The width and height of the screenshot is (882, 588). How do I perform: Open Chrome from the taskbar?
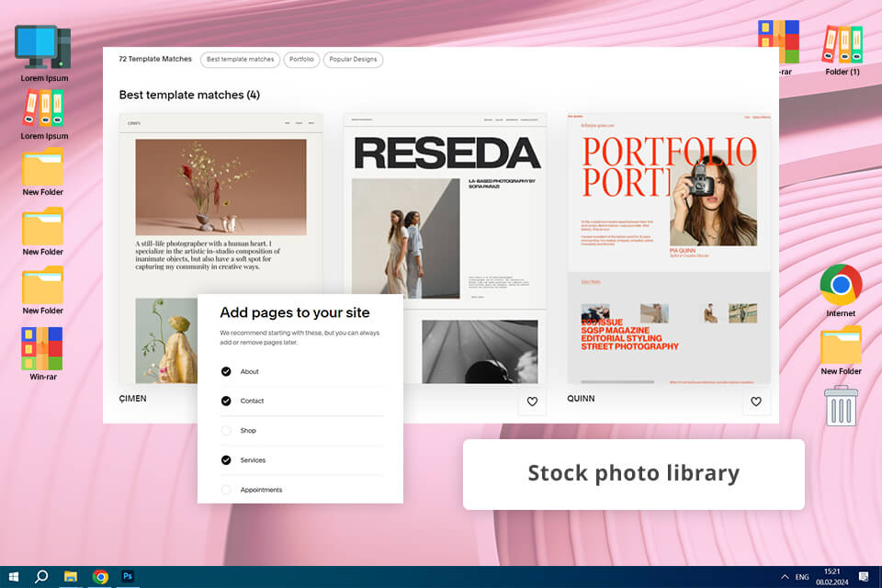click(100, 577)
